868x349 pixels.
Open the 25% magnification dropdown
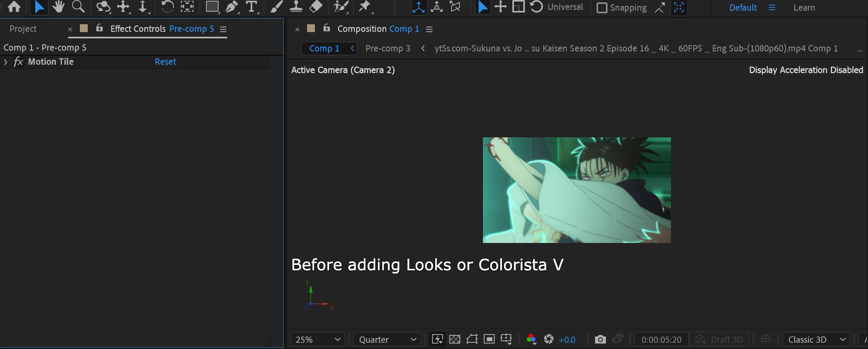[318, 339]
